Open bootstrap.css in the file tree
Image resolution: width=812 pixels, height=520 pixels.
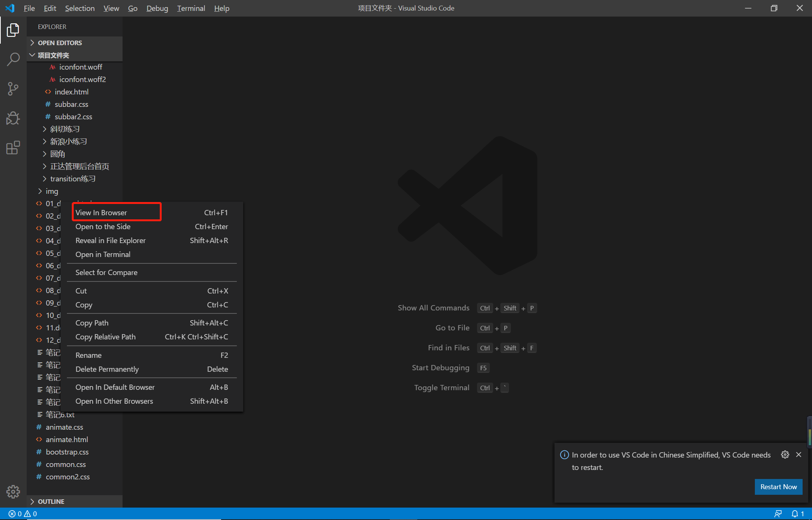pyautogui.click(x=67, y=452)
